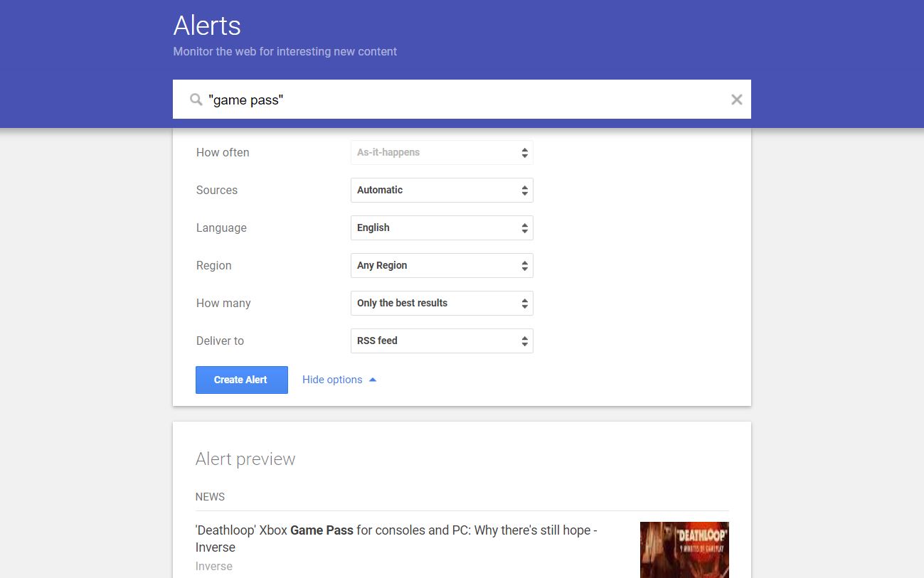Click the Monitor the web subtitle text
This screenshot has height=578, width=924.
(x=285, y=51)
